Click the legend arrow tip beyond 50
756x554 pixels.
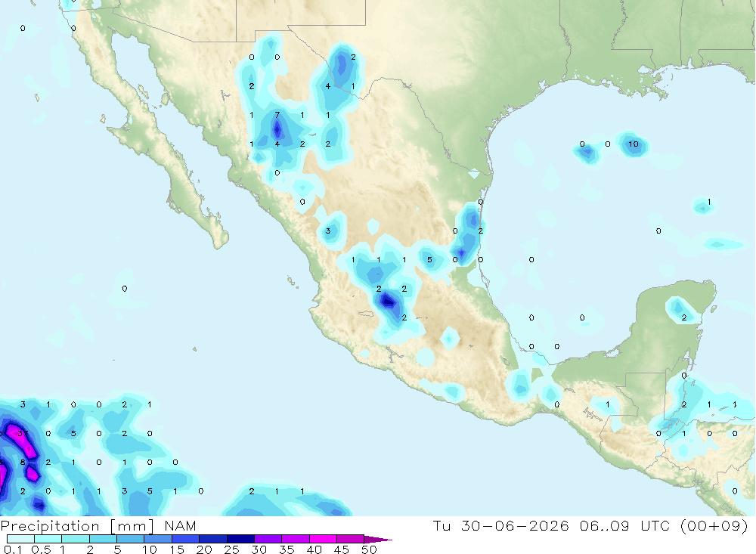click(x=378, y=539)
